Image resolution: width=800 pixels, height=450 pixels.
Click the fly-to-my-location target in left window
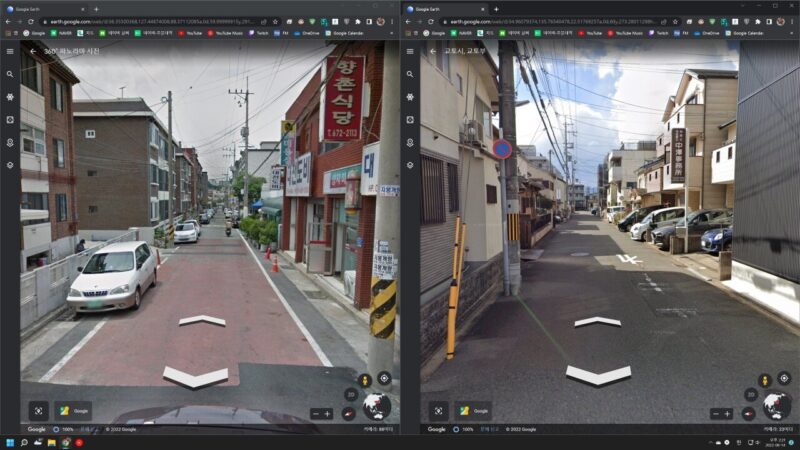(x=383, y=378)
